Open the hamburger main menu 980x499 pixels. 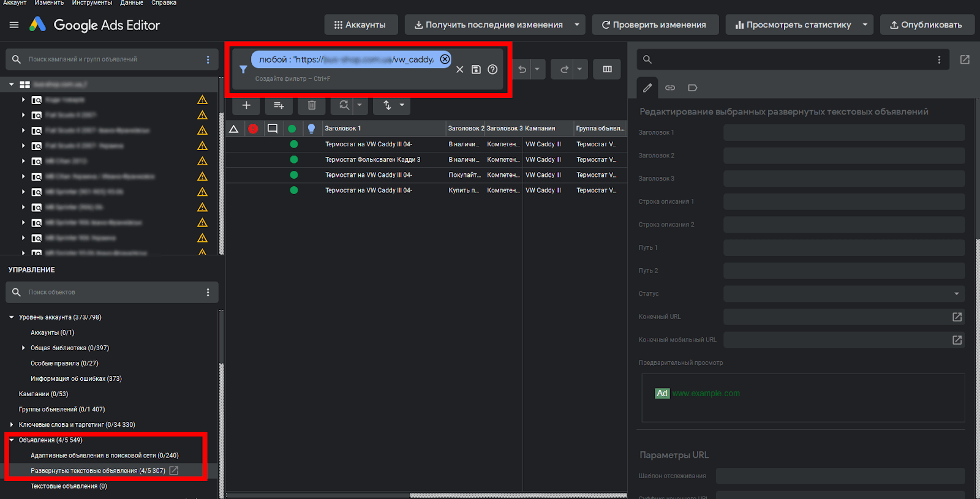(14, 25)
